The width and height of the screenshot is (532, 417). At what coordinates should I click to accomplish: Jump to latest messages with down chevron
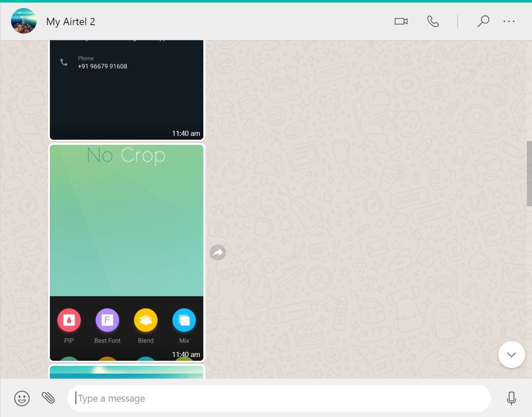[512, 354]
